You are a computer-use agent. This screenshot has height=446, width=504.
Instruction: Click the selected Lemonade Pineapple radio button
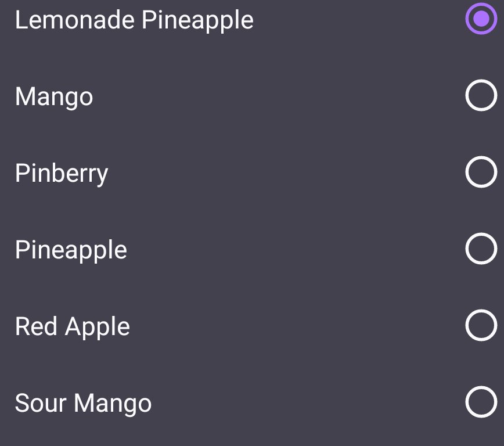(x=481, y=20)
